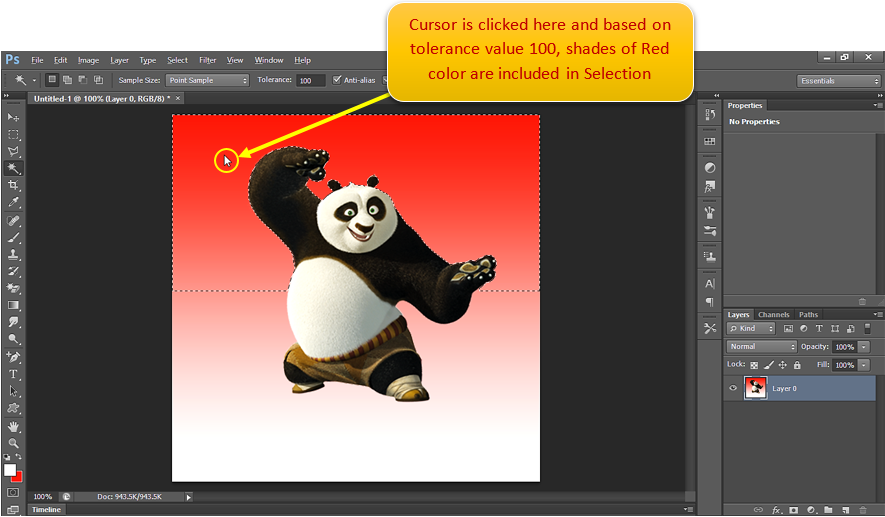Uncheck the Anti-alias checkbox
The image size is (885, 517).
(337, 80)
